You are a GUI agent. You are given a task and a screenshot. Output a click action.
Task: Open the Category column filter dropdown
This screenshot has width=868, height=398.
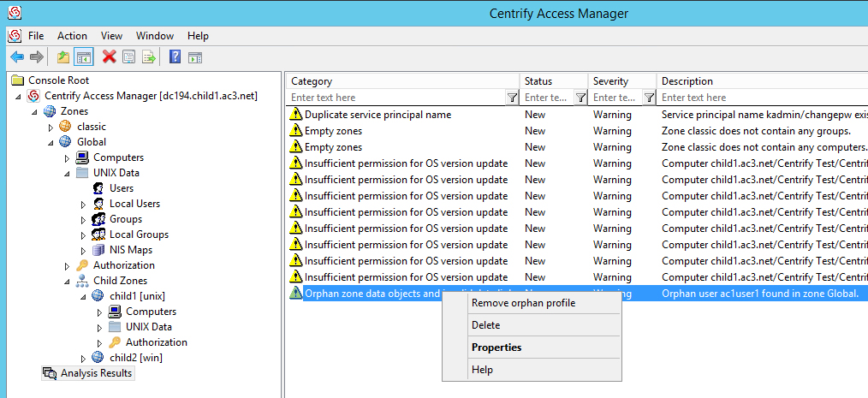(512, 98)
